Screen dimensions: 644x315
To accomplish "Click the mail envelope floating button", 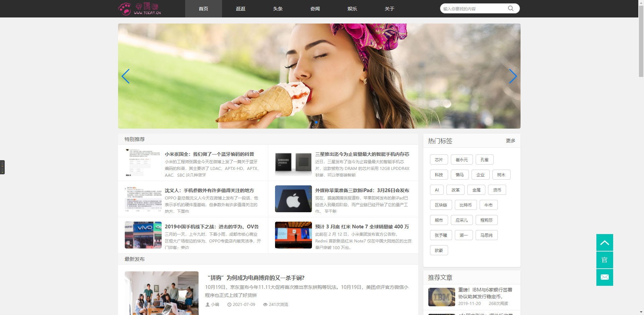I will point(604,277).
